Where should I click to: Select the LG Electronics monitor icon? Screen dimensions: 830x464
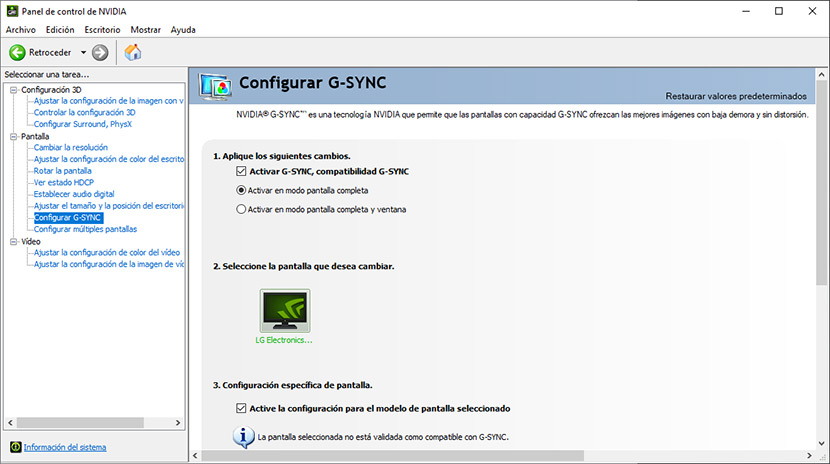pos(284,311)
